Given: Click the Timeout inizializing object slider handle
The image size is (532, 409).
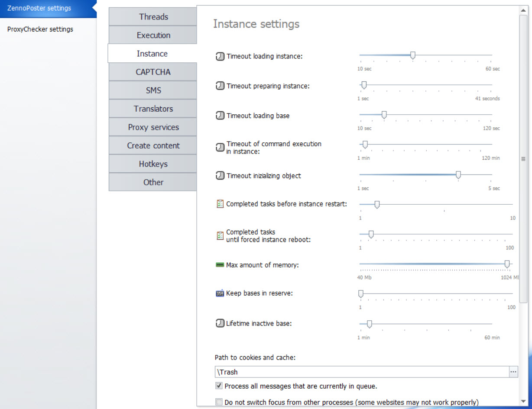Looking at the screenshot, I should [x=458, y=174].
